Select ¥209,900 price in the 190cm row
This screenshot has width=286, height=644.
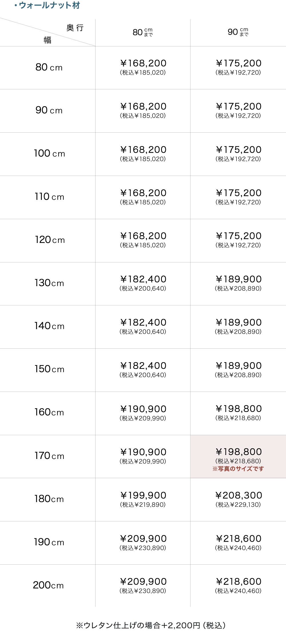143,539
